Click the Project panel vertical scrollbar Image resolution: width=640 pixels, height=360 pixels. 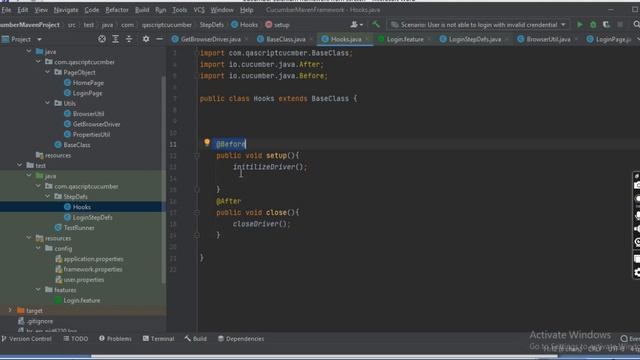(164, 180)
